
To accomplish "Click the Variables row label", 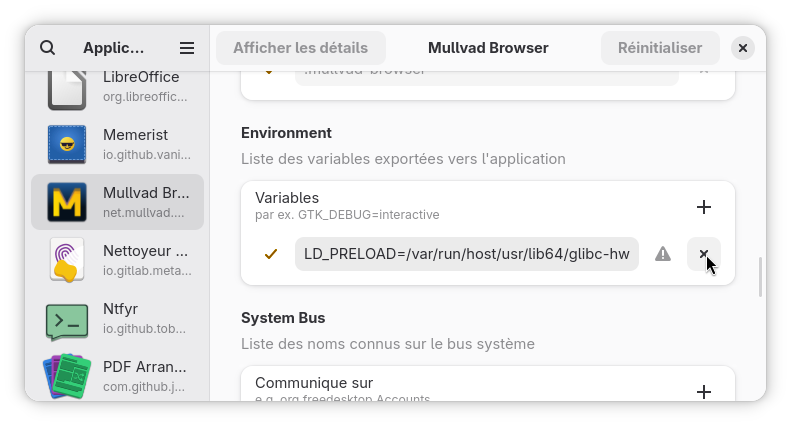I will (287, 198).
